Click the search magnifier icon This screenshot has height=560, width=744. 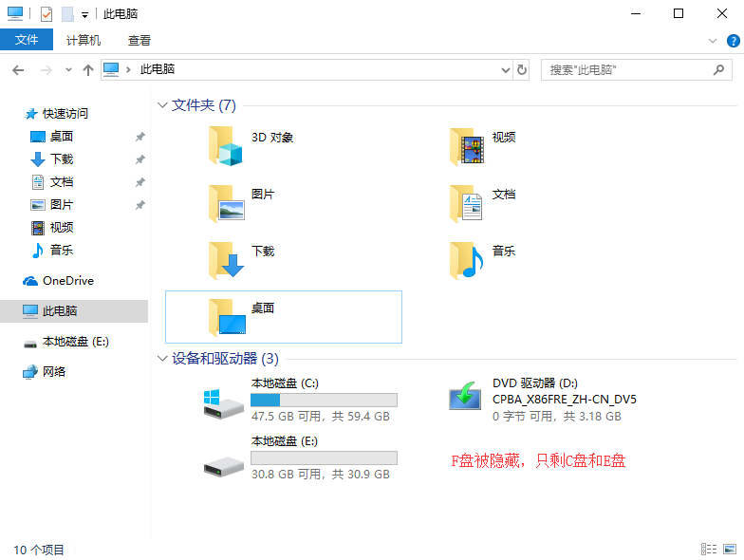(718, 70)
